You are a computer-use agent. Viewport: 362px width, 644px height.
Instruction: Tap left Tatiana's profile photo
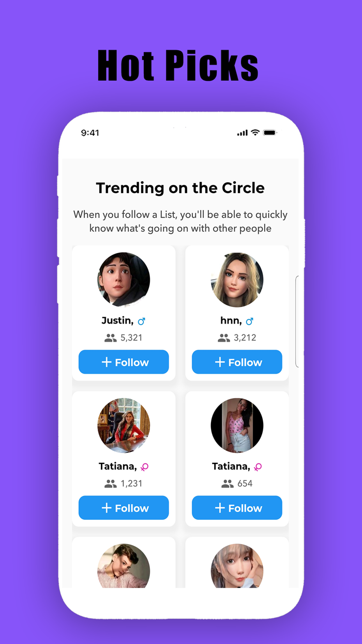coord(124,426)
